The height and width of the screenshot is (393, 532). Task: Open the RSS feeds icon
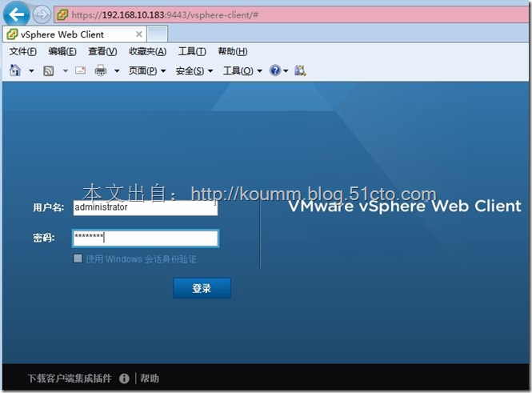(x=48, y=70)
